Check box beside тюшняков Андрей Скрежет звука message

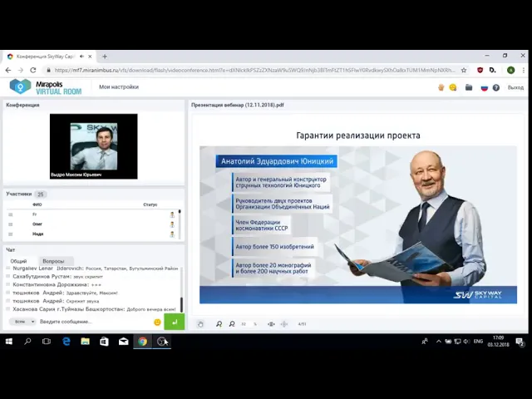[x=8, y=301]
